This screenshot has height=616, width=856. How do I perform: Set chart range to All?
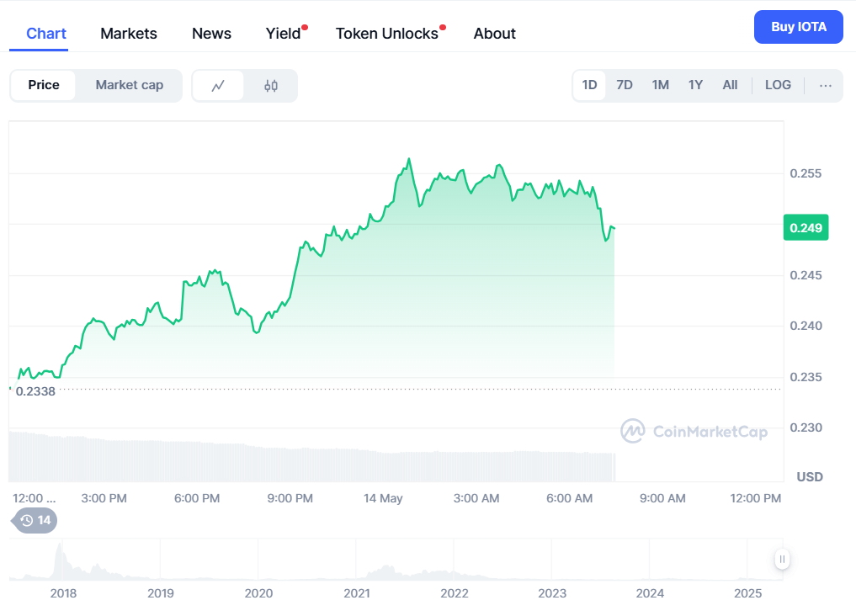(730, 85)
